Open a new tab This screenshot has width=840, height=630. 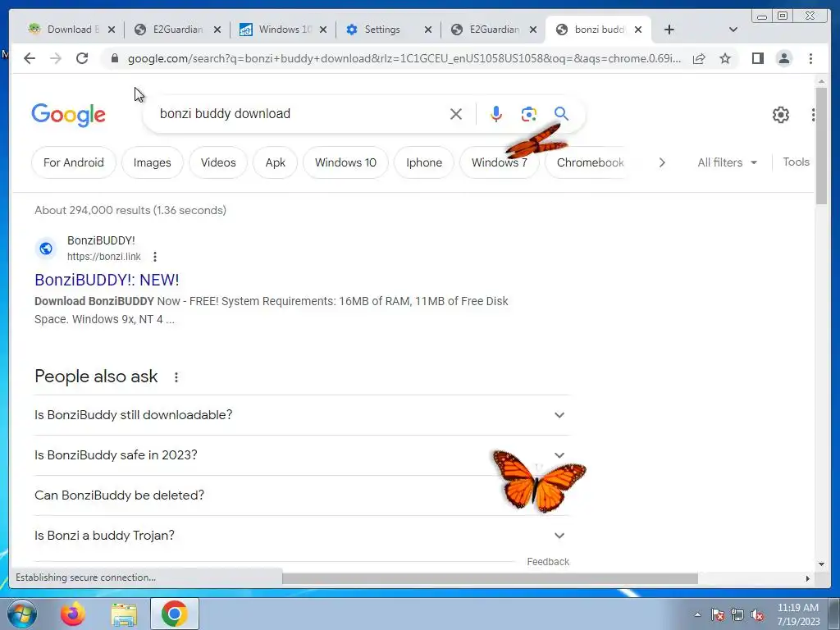[669, 30]
